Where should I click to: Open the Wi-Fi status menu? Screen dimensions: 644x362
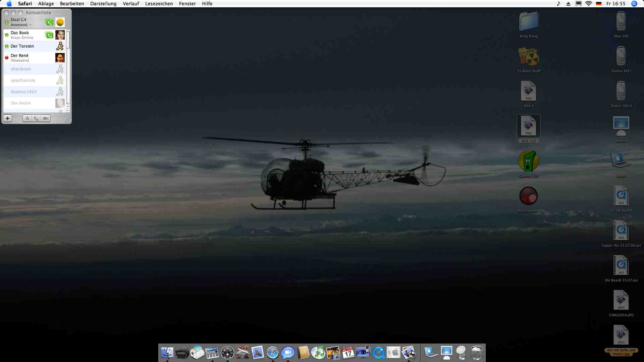[588, 4]
